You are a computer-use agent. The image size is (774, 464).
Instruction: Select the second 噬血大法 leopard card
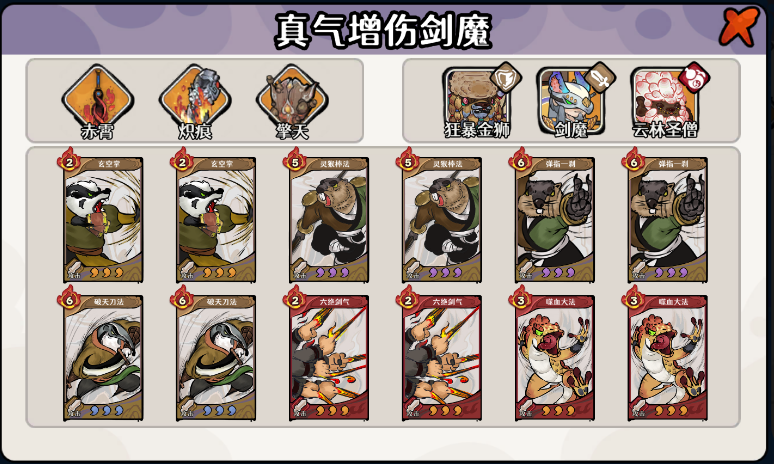tap(667, 357)
